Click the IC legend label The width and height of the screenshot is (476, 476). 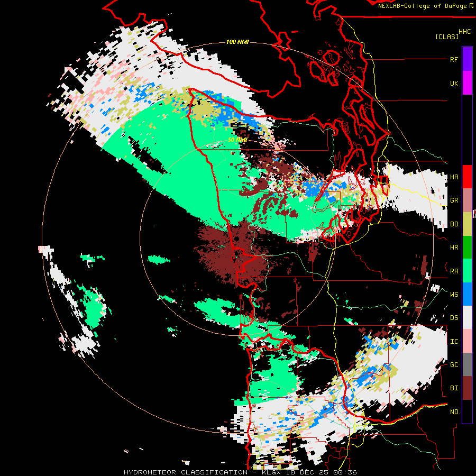point(454,342)
